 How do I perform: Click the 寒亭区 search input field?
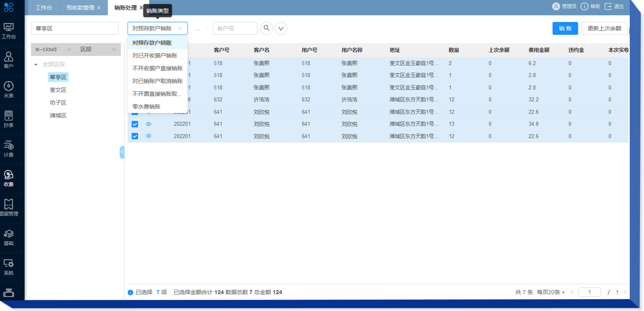coord(75,28)
